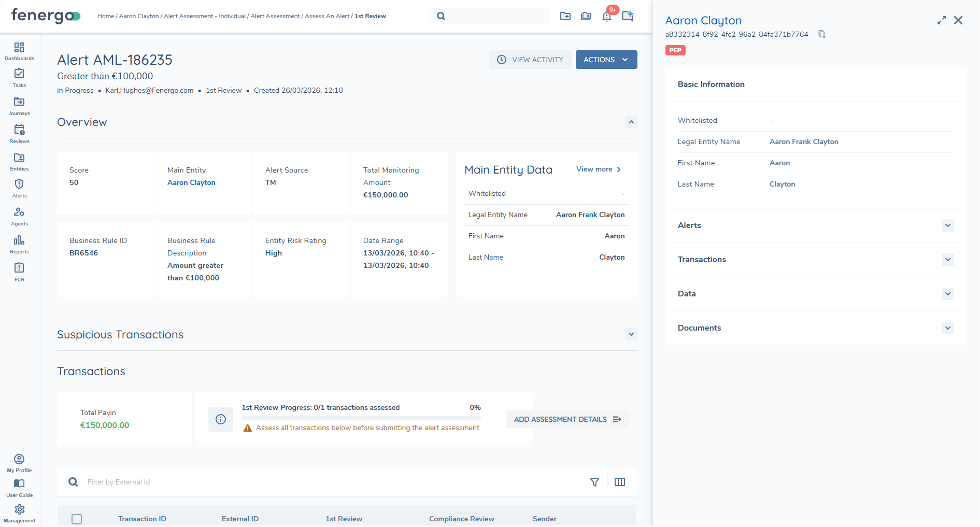Open the Dashboards section
Screen dimensions: 980x527
(x=19, y=51)
